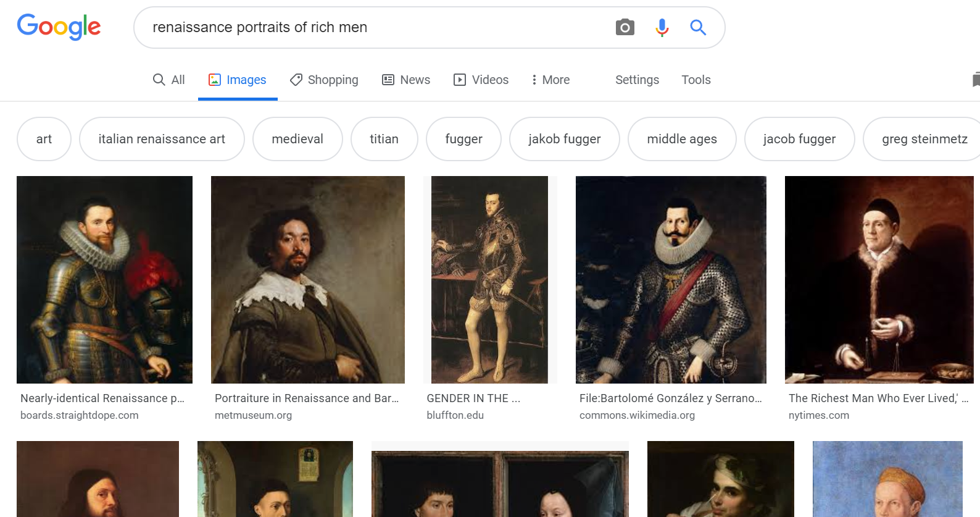
Task: Select the 'titian' suggestion chip
Action: [384, 139]
